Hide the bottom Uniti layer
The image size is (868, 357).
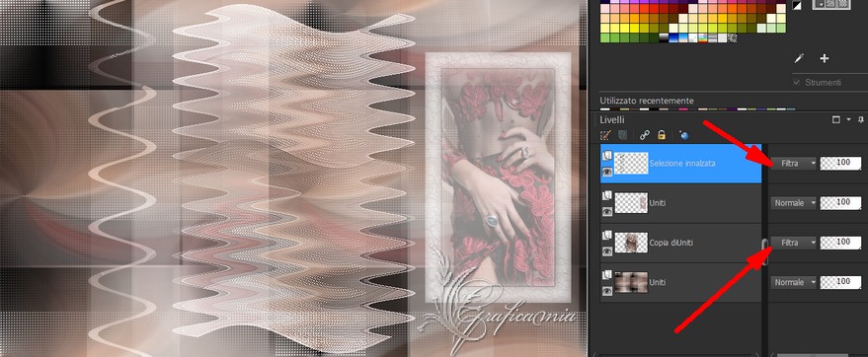coord(607,291)
